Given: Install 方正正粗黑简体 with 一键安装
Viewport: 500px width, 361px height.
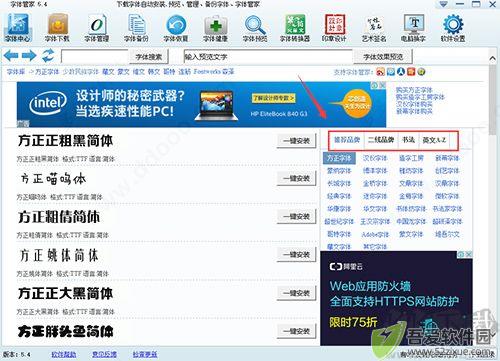Looking at the screenshot, I should point(296,141).
